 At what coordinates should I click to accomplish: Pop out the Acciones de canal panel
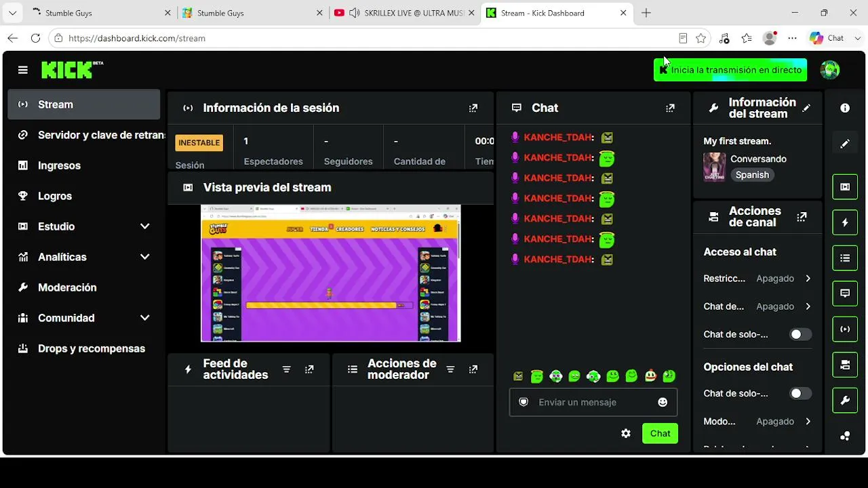(x=802, y=217)
